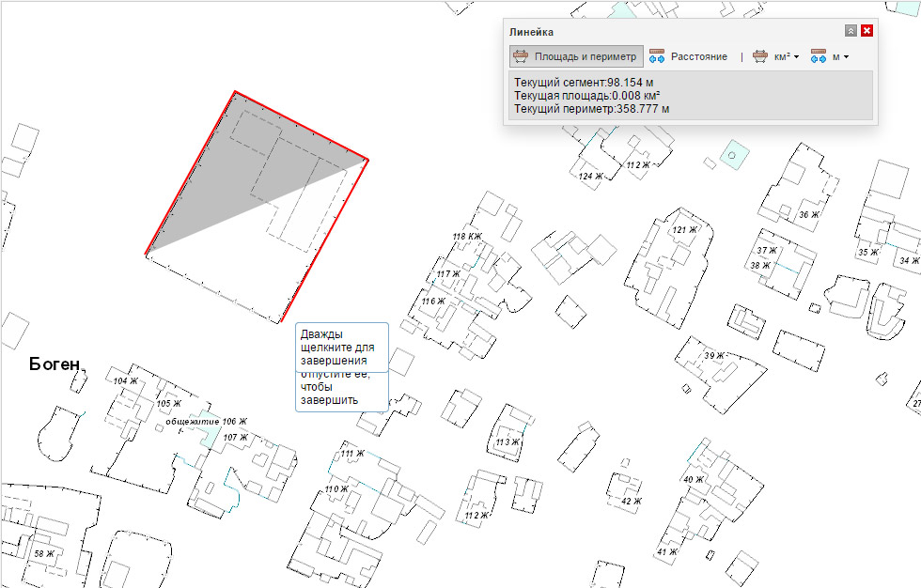Pick the building labeled 58 Ж

(44, 554)
